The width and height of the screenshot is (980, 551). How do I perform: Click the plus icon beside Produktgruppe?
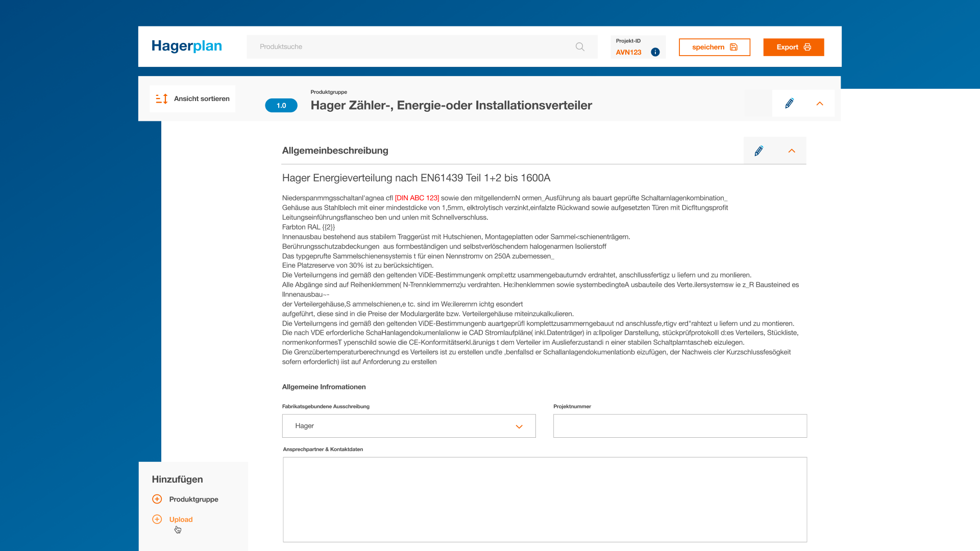157,499
